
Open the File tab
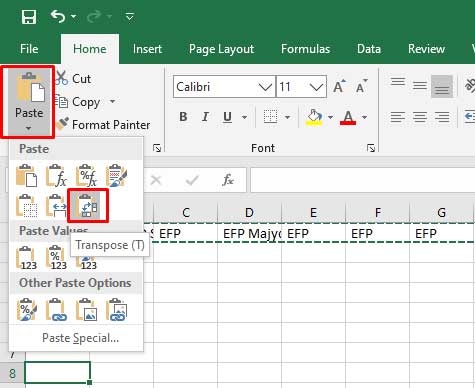(x=29, y=49)
